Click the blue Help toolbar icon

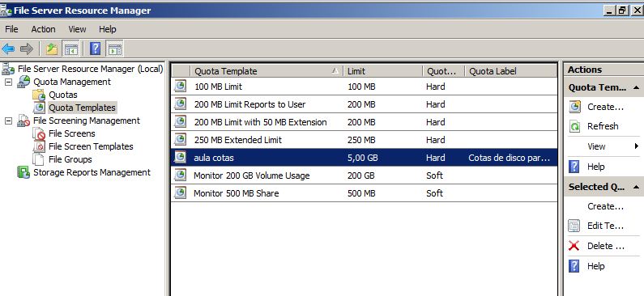pyautogui.click(x=95, y=49)
